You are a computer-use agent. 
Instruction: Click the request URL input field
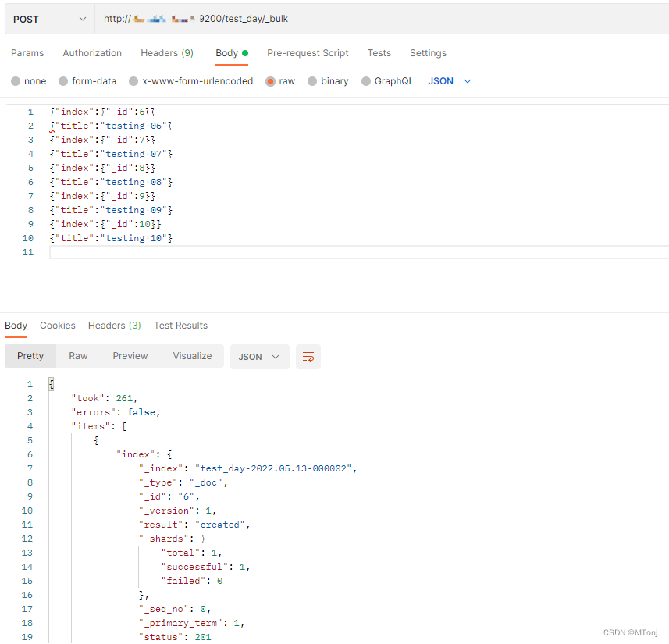351,17
